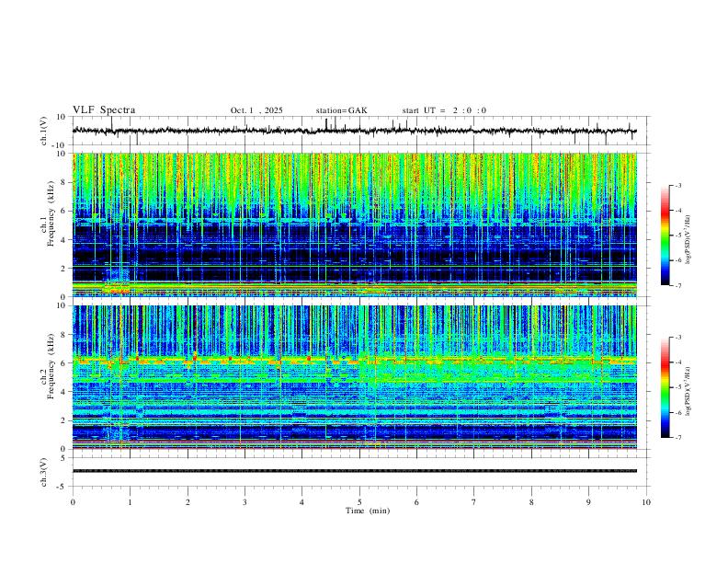Image resolution: width=728 pixels, height=563 pixels.
Task: Click inside the ch.2 spectrogram panel
Action: pos(354,377)
